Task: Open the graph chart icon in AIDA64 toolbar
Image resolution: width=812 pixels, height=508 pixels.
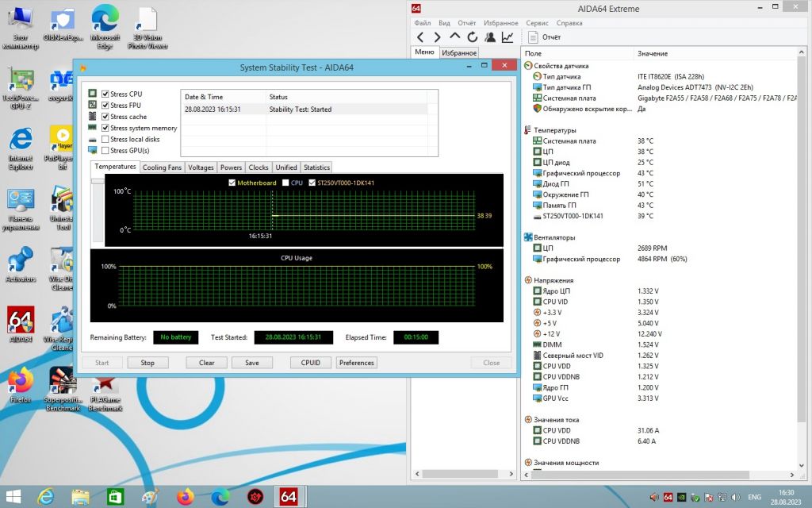Action: point(507,37)
